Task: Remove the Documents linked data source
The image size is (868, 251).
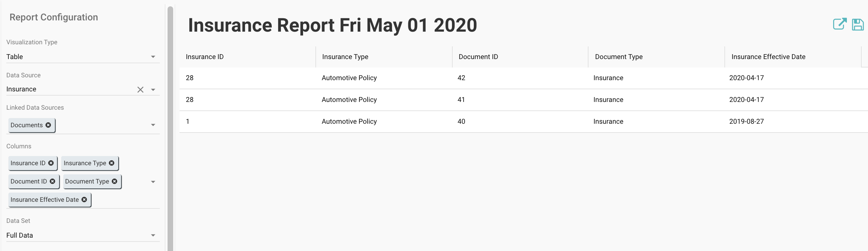Action: click(x=48, y=125)
